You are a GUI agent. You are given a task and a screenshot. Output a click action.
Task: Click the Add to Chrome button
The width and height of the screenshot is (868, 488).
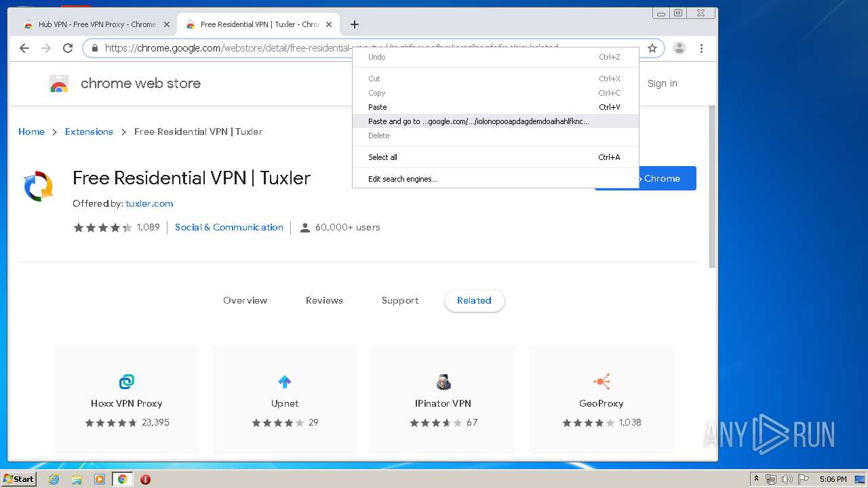[646, 178]
